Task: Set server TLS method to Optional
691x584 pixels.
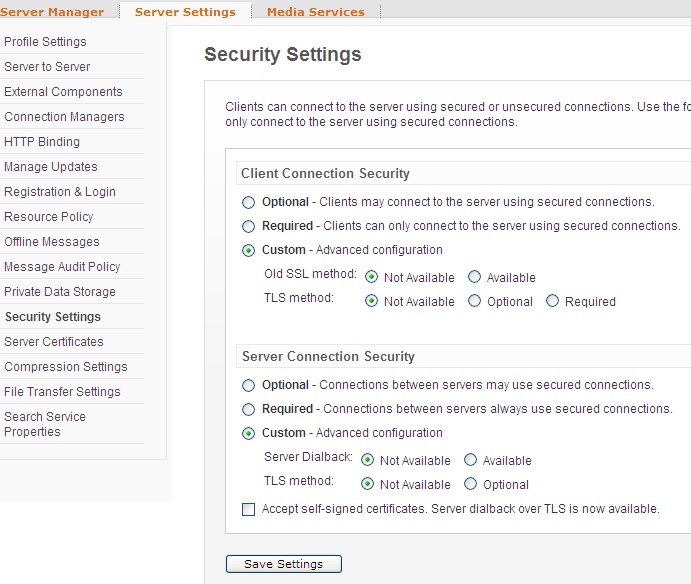Action: [470, 484]
